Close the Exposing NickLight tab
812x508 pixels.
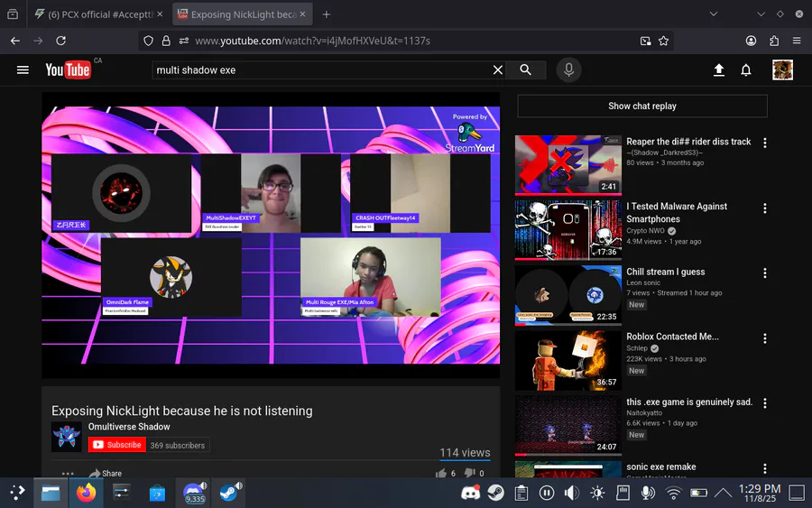click(x=302, y=14)
